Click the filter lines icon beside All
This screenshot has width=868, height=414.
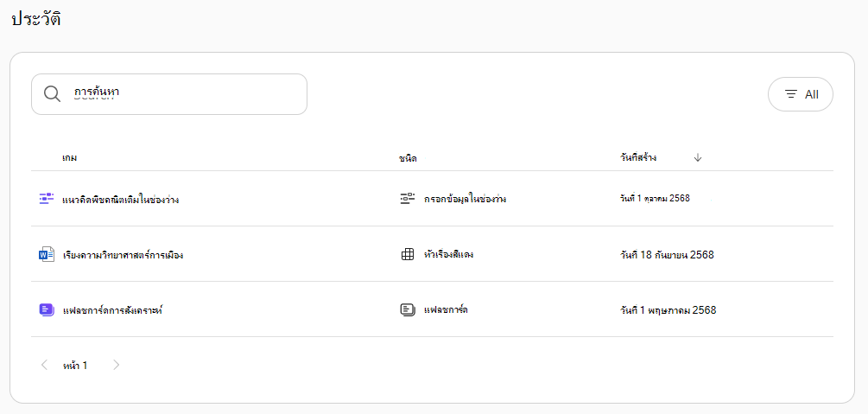point(792,94)
